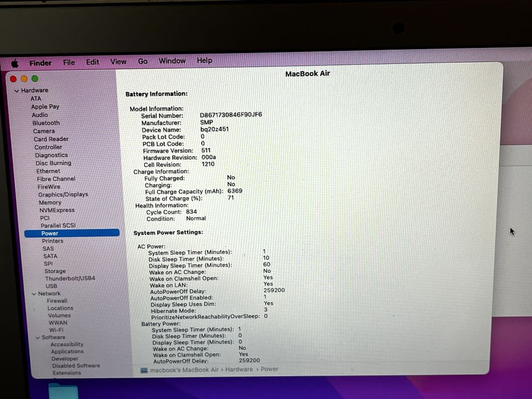The height and width of the screenshot is (399, 532).
Task: Select Storage in the sidebar
Action: [x=55, y=271]
